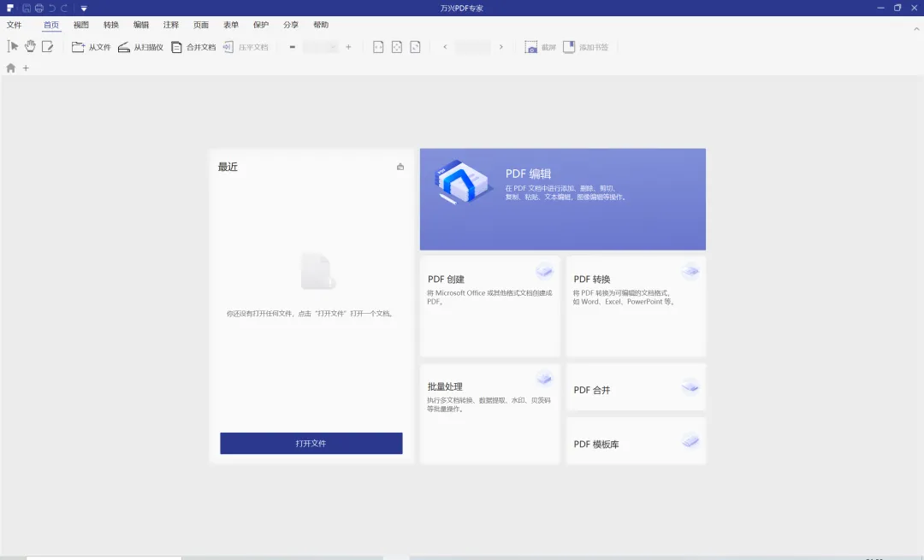Open the 保护 tab
This screenshot has height=560, width=924.
coord(261,25)
